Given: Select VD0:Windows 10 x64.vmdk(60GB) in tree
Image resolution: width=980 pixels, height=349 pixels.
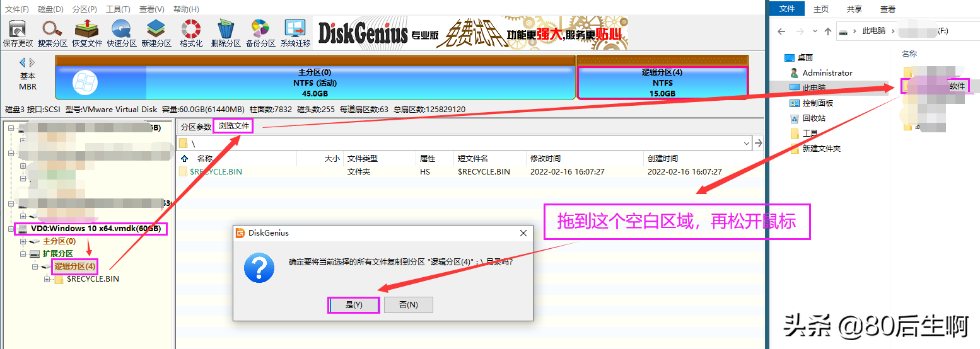Looking at the screenshot, I should 95,229.
